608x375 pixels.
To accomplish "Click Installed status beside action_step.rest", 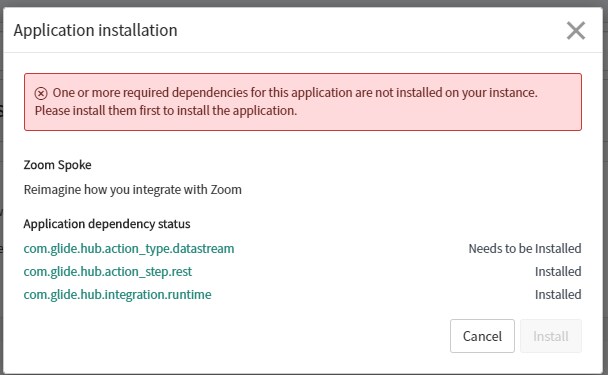I will point(558,271).
